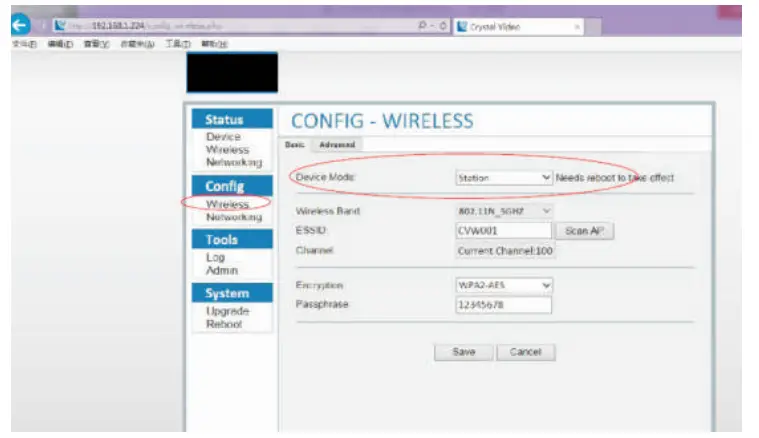Screen dimensions: 759x438
Task: Click the Cancel button
Action: [x=525, y=352]
